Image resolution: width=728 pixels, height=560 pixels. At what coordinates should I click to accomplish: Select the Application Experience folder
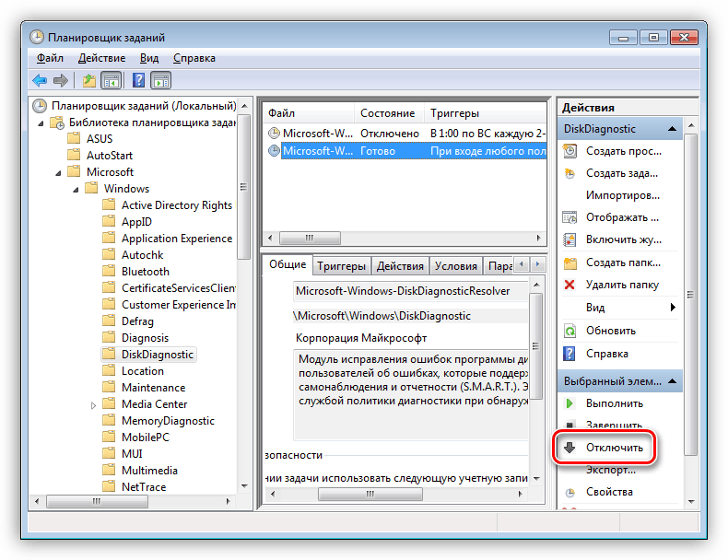[x=168, y=239]
